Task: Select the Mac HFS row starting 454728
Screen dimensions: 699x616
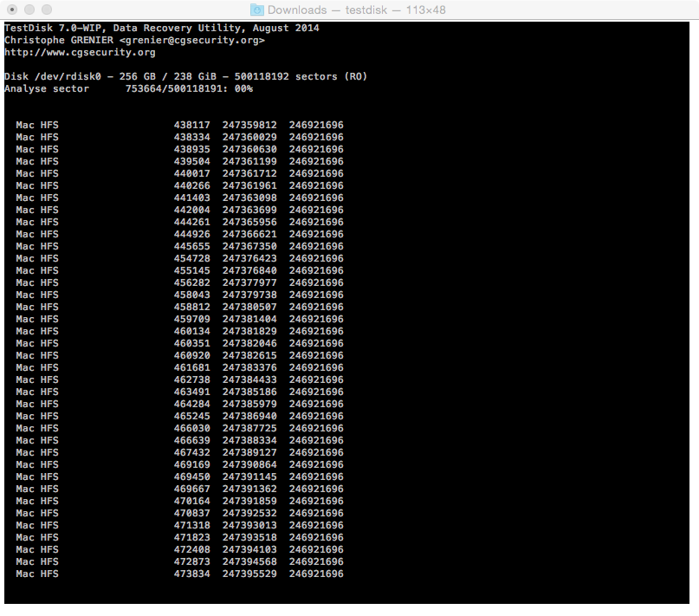Action: tap(179, 258)
